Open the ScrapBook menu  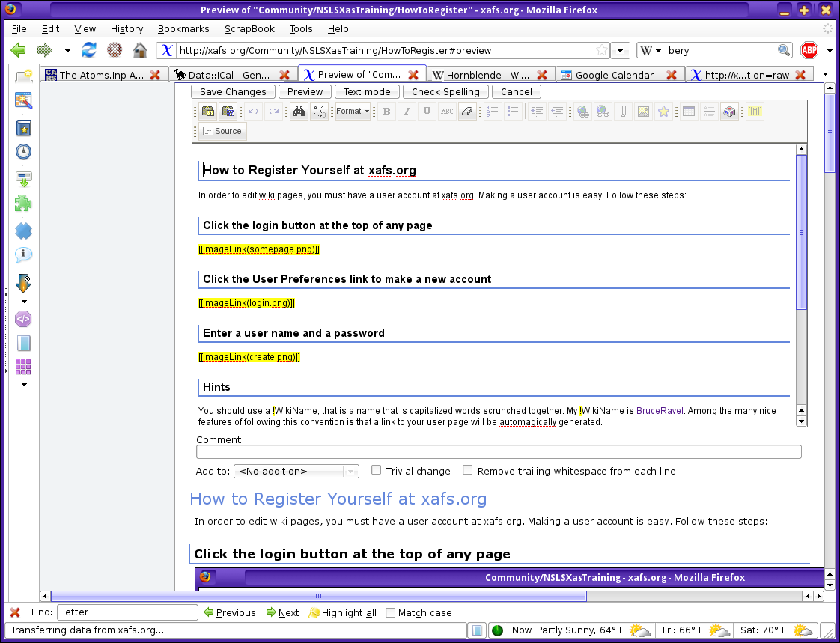[251, 28]
